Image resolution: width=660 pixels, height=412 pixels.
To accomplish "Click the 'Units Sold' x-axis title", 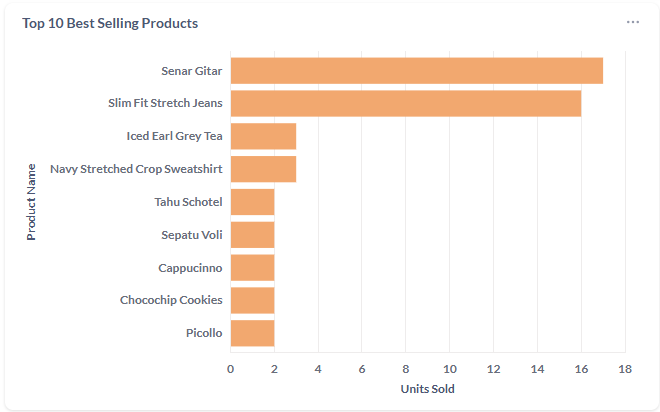I will 428,388.
